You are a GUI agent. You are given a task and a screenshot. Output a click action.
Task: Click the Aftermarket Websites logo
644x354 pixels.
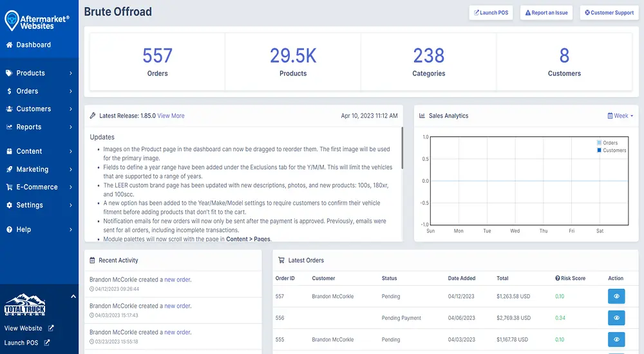click(37, 20)
